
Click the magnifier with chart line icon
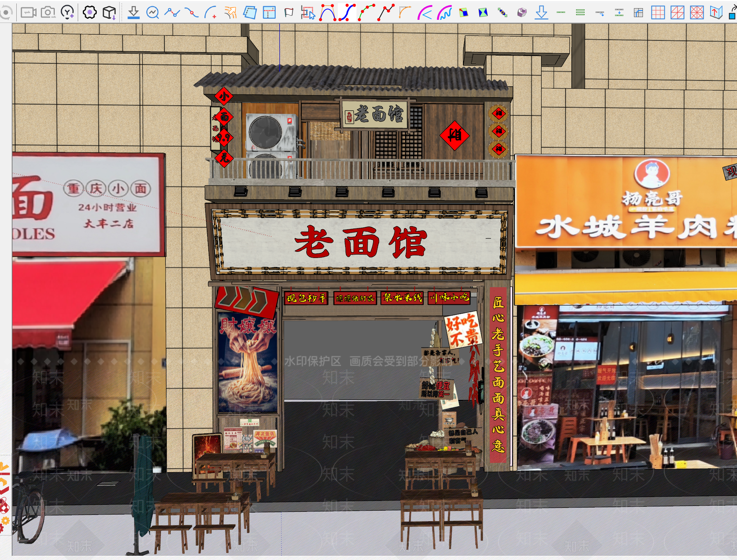pos(152,12)
